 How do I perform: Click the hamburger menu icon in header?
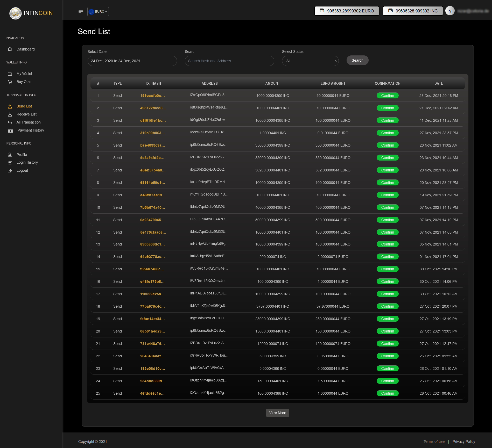[x=81, y=11]
